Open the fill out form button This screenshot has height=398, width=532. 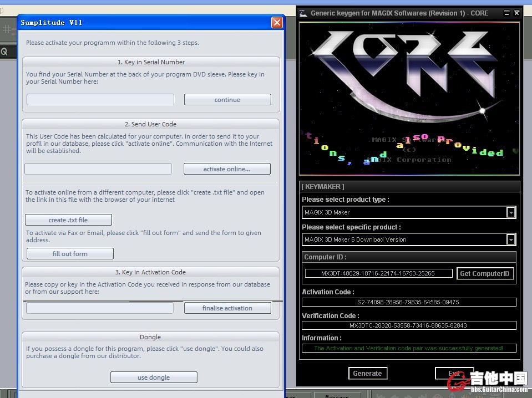[x=70, y=253]
